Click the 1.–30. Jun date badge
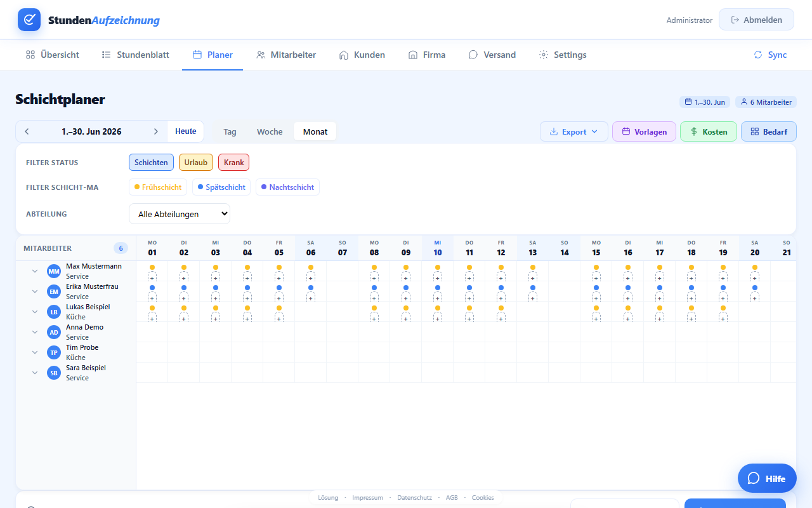This screenshot has height=508, width=812. coord(705,102)
